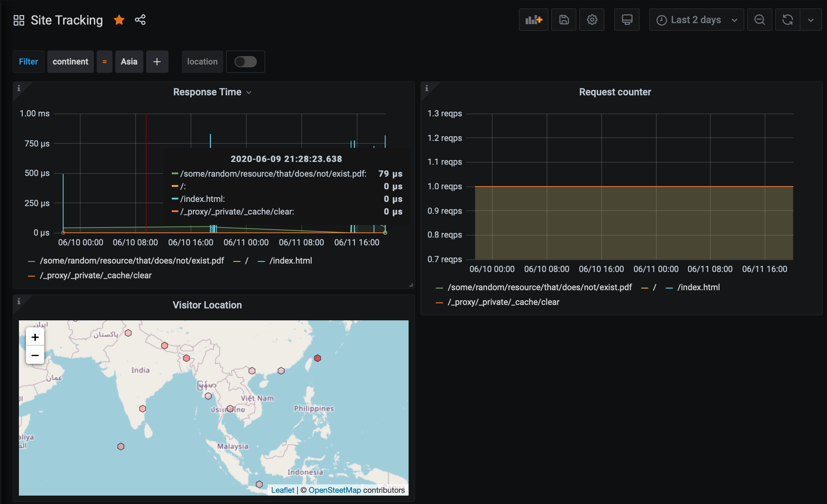The height and width of the screenshot is (504, 827).
Task: Click the Add panel icon
Action: 533,20
